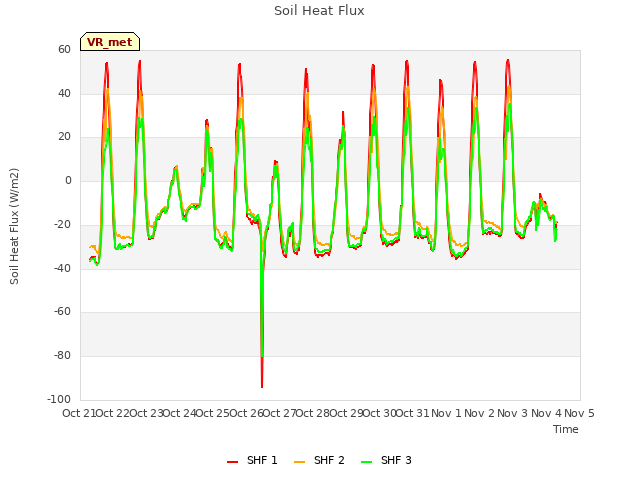Viewport: 640px width, 480px height.
Task: Click the green SHF 3 legend swatch
Action: point(367,462)
